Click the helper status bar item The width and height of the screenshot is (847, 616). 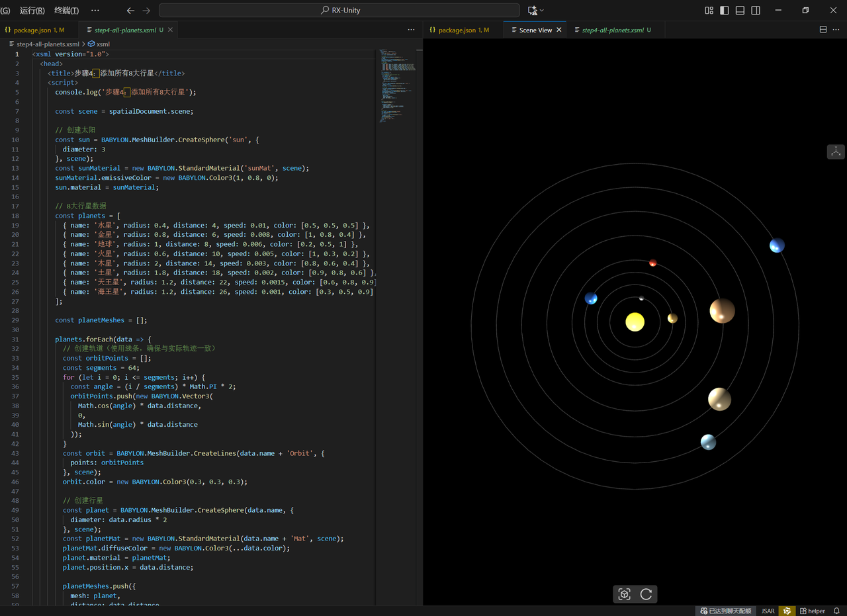click(x=813, y=611)
